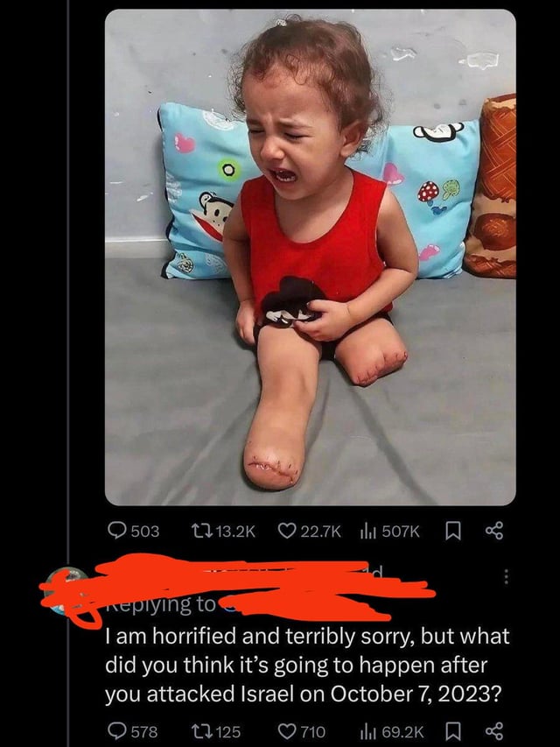Share the reply tweet
The width and height of the screenshot is (560, 747).
point(494,731)
